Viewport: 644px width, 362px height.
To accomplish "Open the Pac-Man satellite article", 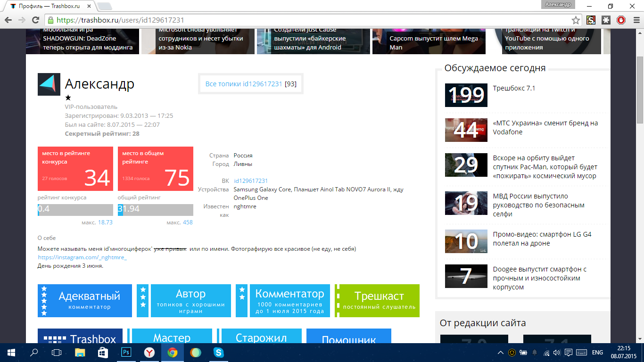I will [x=545, y=167].
